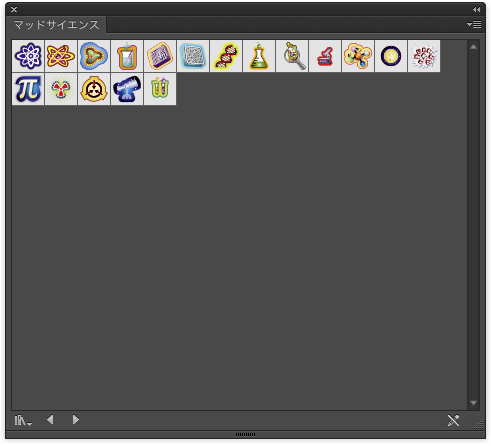Choose the green Erlenmeyer flask symbol
491x446 pixels.
[x=259, y=56]
